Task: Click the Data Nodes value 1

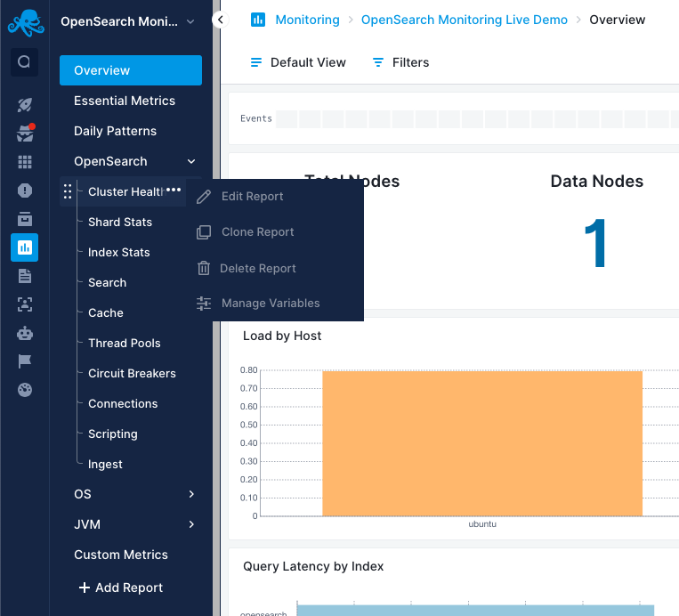Action: point(595,243)
